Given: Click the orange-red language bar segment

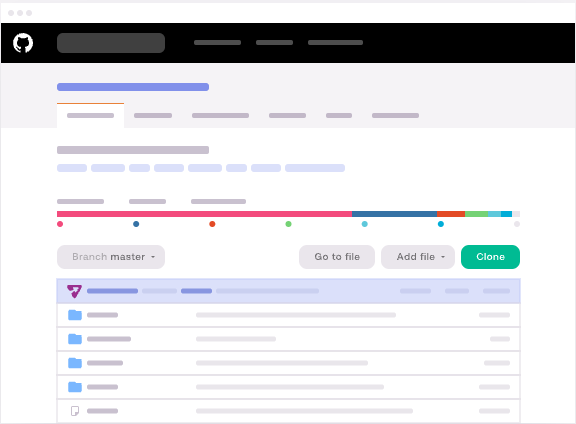Looking at the screenshot, I should [x=451, y=214].
